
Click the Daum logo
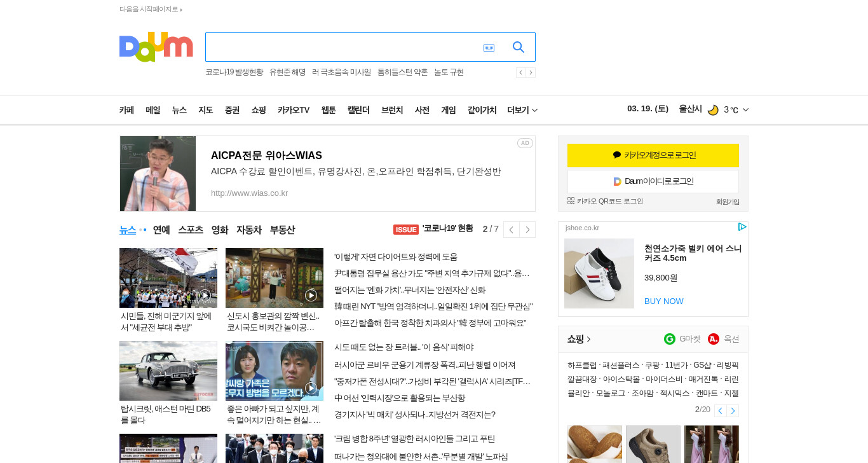click(x=156, y=47)
